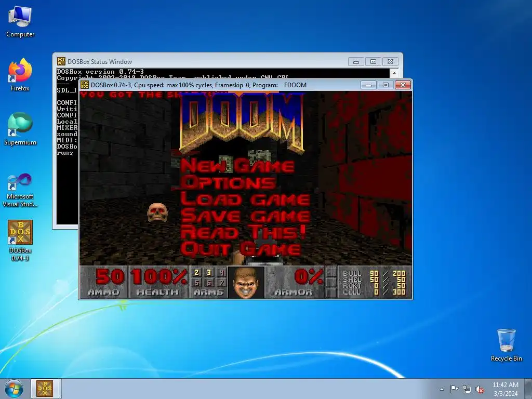The height and width of the screenshot is (399, 532).
Task: Click Status Window scrollbar up arrow
Action: (x=394, y=73)
